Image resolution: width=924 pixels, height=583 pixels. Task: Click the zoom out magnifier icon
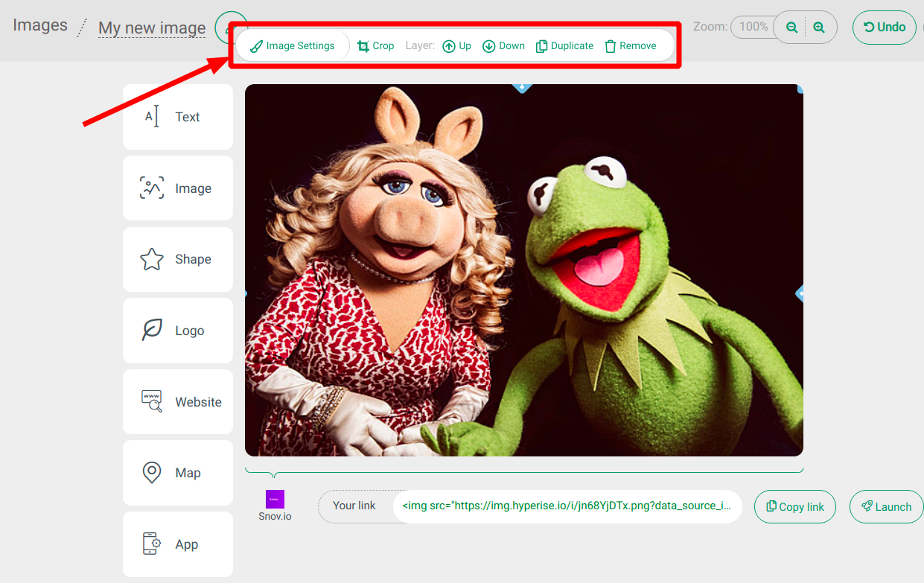(x=792, y=28)
